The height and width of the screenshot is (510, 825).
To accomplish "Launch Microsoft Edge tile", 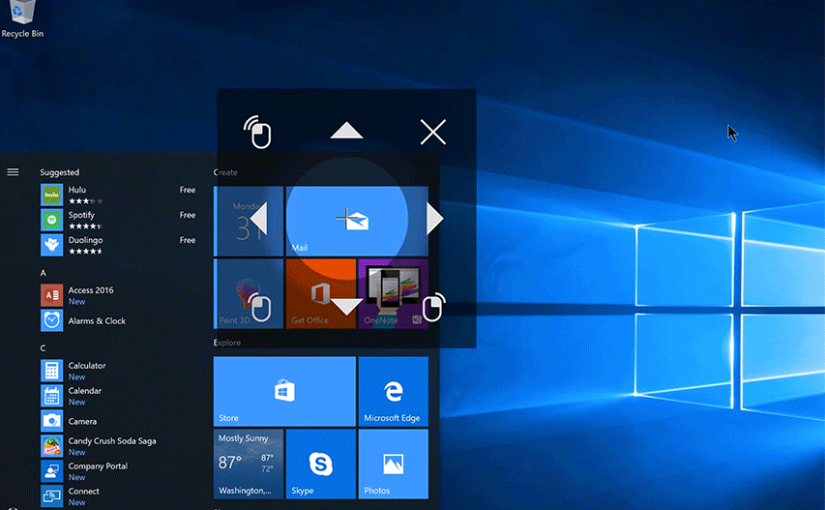I will pos(393,391).
